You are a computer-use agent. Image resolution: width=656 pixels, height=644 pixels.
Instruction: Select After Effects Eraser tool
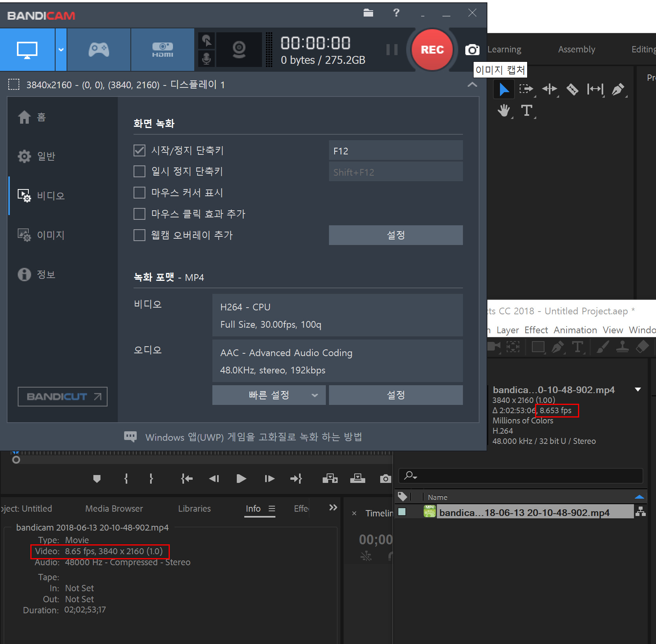643,347
